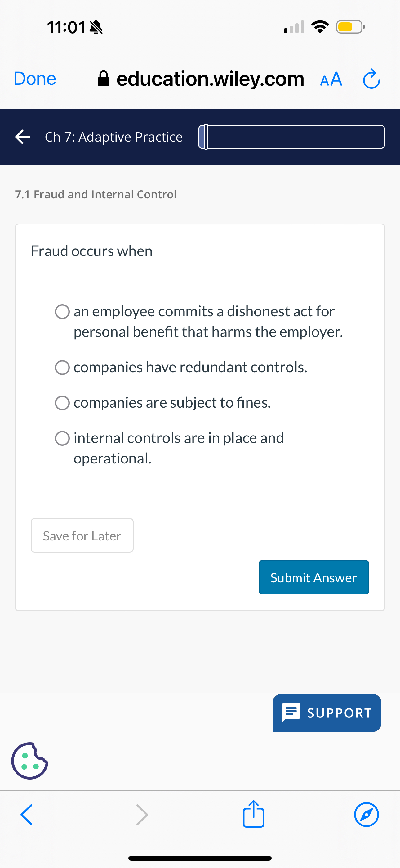Reload the page using the refresh icon
This screenshot has height=868, width=400.
point(371,79)
